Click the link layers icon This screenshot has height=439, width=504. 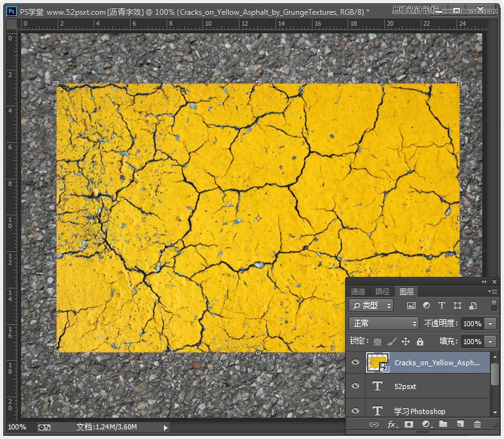374,424
